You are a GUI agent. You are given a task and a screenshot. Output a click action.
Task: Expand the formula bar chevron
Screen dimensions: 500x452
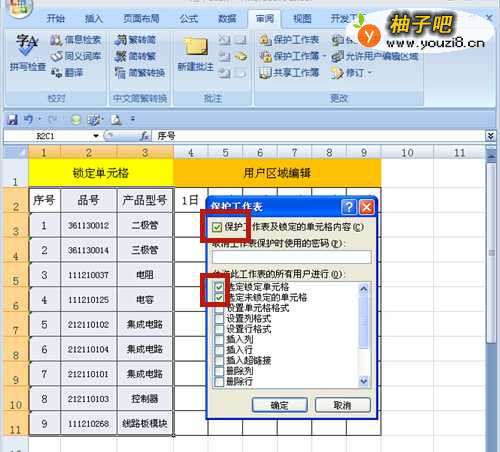(x=490, y=136)
